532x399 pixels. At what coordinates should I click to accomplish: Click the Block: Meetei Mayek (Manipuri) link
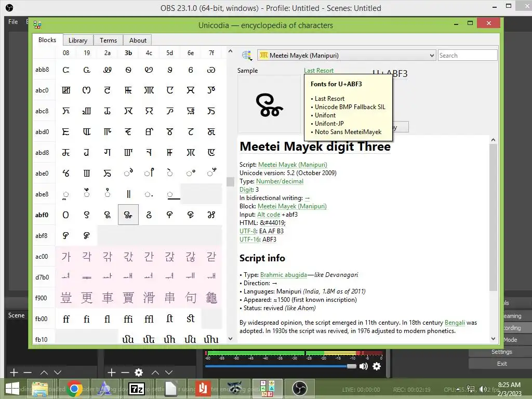click(292, 206)
